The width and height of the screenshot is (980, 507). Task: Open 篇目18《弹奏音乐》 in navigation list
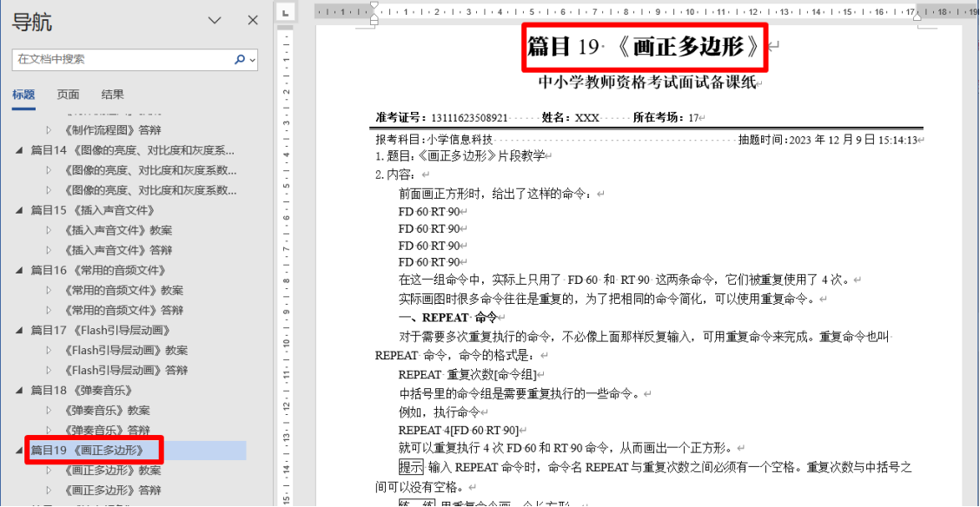click(x=80, y=391)
